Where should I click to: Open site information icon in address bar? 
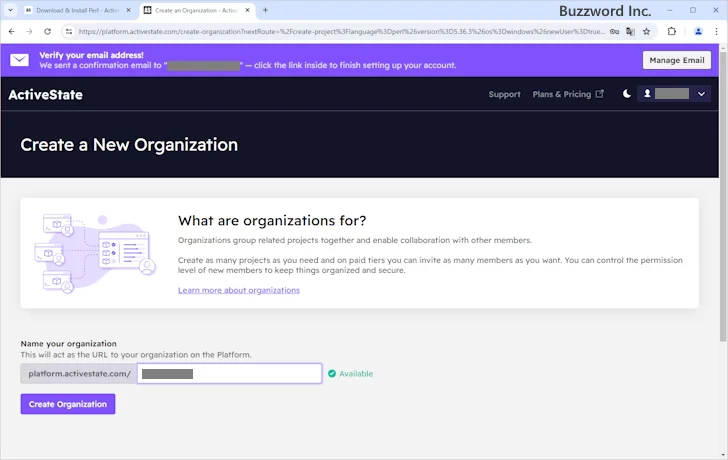tap(69, 32)
